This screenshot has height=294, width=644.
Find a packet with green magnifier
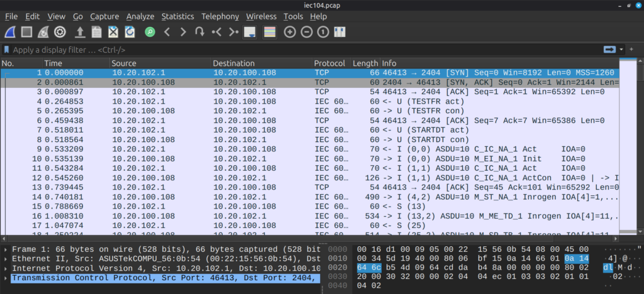coord(150,32)
